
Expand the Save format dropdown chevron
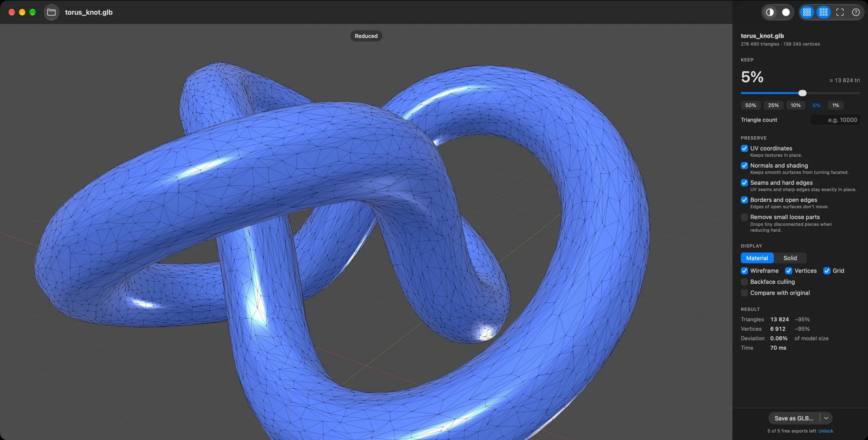pyautogui.click(x=826, y=418)
